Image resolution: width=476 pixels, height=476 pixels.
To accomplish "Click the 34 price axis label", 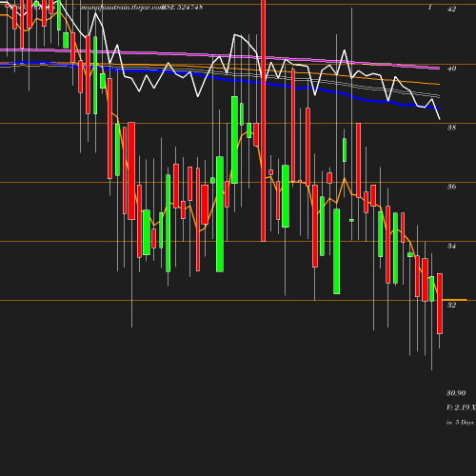I will pyautogui.click(x=451, y=246).
